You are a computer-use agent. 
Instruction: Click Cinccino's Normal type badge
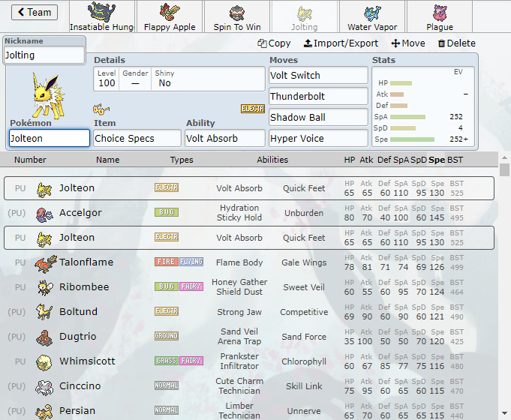[x=167, y=385]
